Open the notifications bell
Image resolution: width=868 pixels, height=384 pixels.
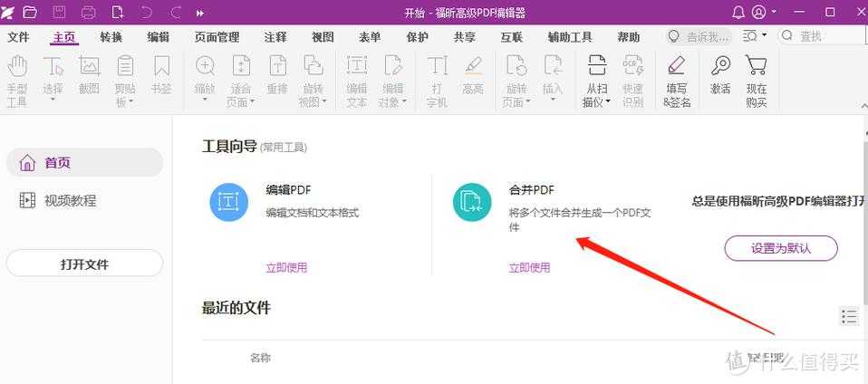coord(738,12)
